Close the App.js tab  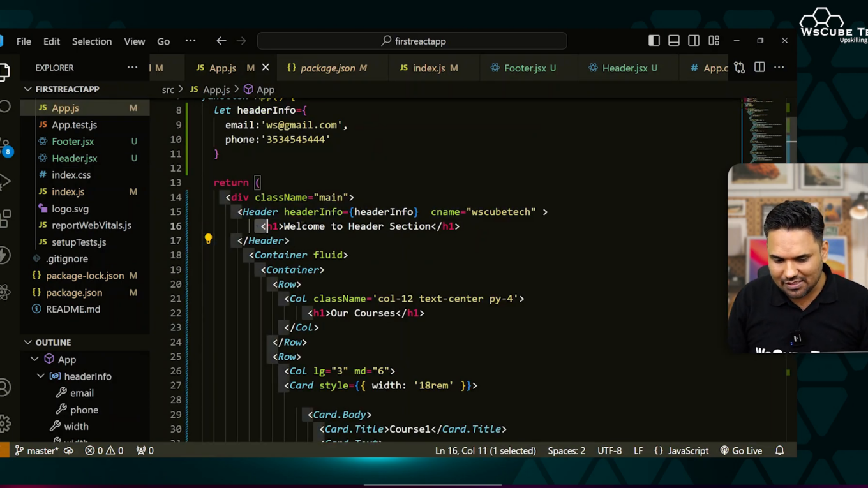[266, 68]
